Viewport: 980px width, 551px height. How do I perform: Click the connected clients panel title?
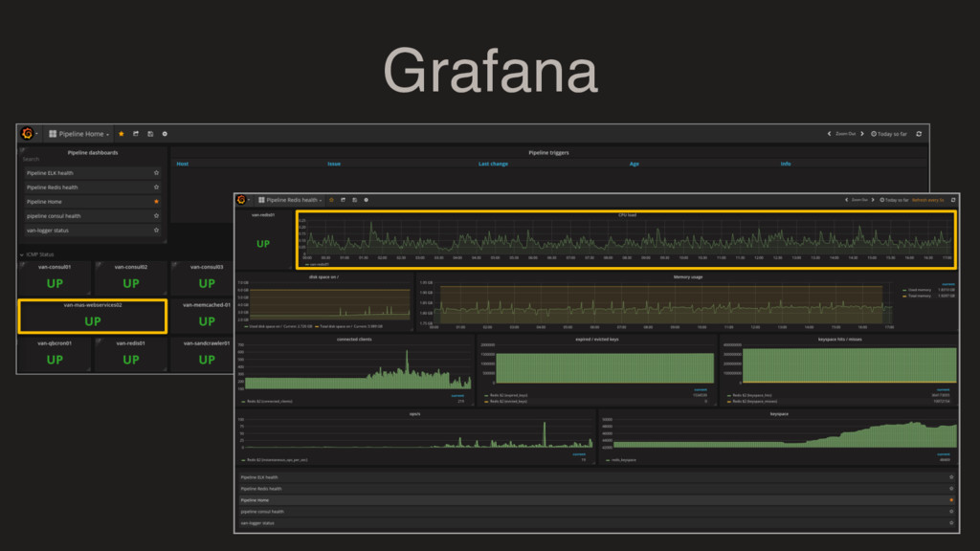click(354, 340)
